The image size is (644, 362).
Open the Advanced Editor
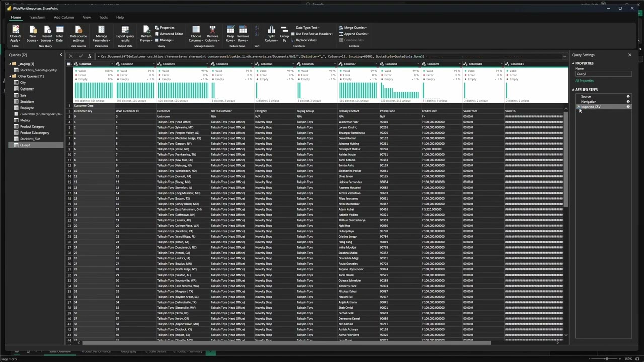(169, 34)
